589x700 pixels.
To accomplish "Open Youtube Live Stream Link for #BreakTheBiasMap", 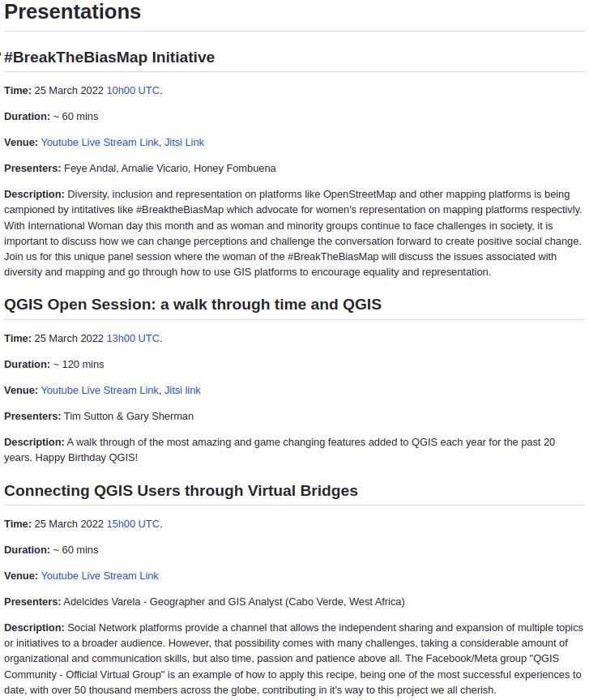I will click(x=100, y=143).
